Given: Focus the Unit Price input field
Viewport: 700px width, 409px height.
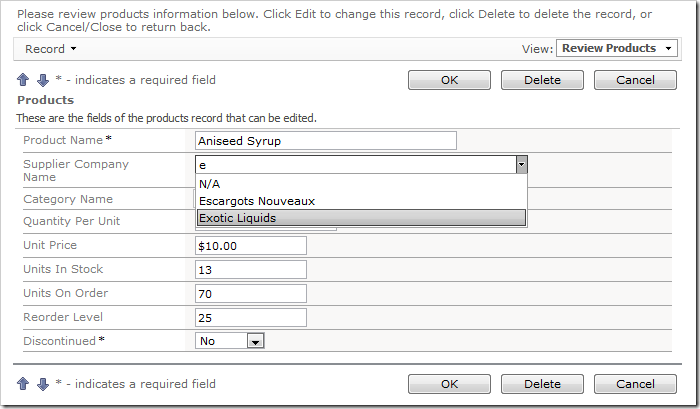Looking at the screenshot, I should [251, 246].
